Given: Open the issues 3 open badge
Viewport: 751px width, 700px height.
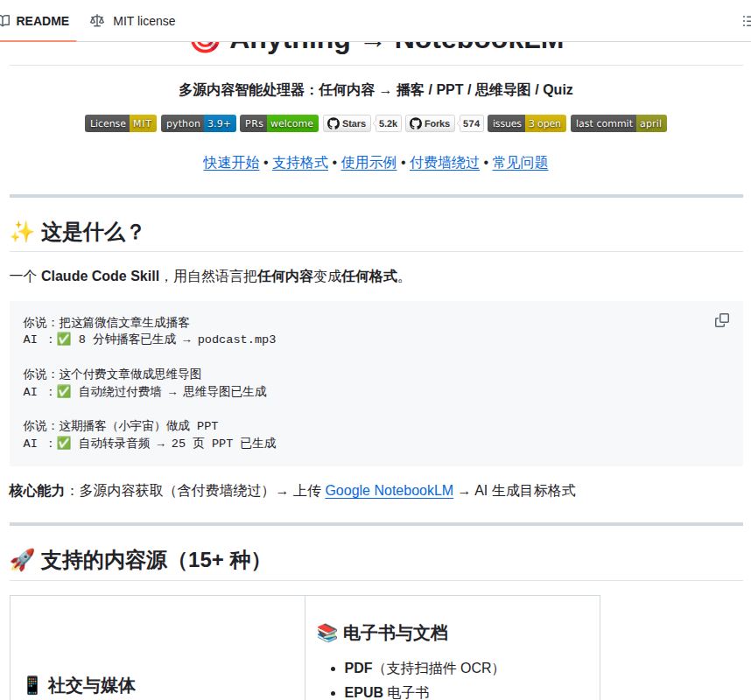Looking at the screenshot, I should [x=527, y=123].
